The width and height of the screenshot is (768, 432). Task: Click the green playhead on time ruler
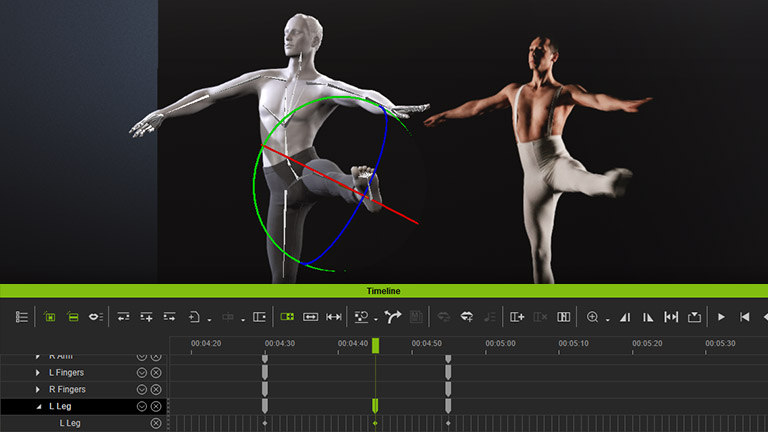[x=376, y=345]
